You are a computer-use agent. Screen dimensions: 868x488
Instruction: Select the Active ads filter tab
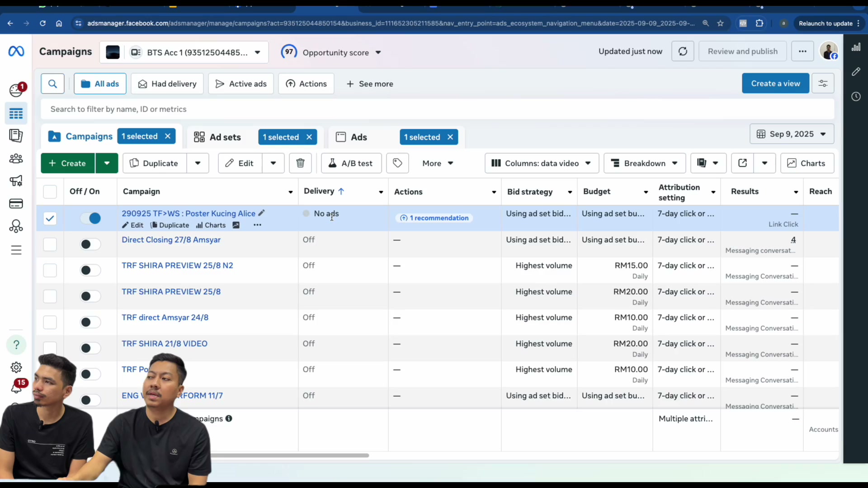pos(241,84)
